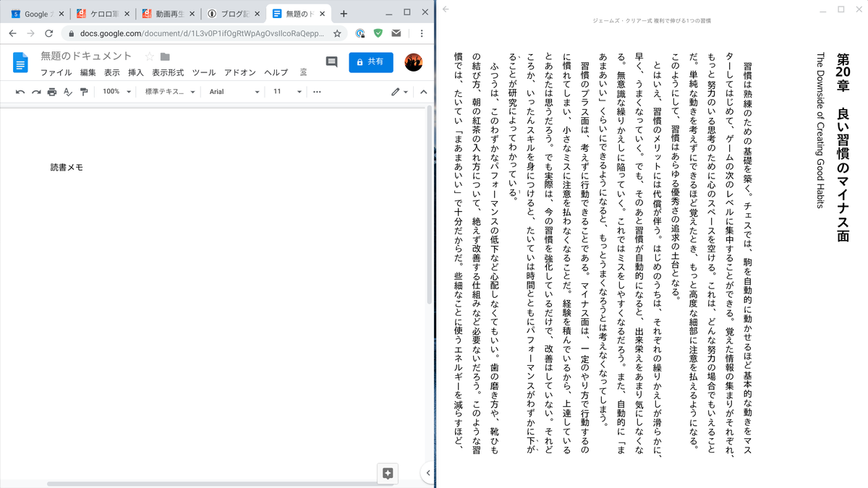Open the ファイル menu
This screenshot has width=868, height=488.
click(x=56, y=72)
